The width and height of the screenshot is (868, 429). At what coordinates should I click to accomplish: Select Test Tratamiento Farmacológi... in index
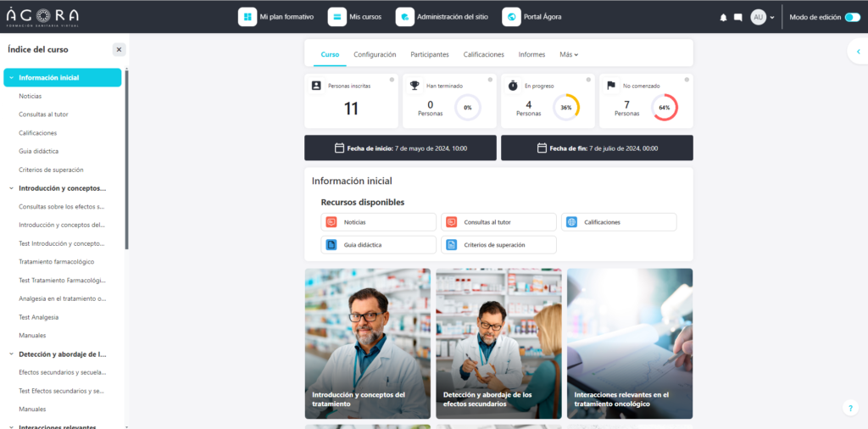pyautogui.click(x=63, y=280)
